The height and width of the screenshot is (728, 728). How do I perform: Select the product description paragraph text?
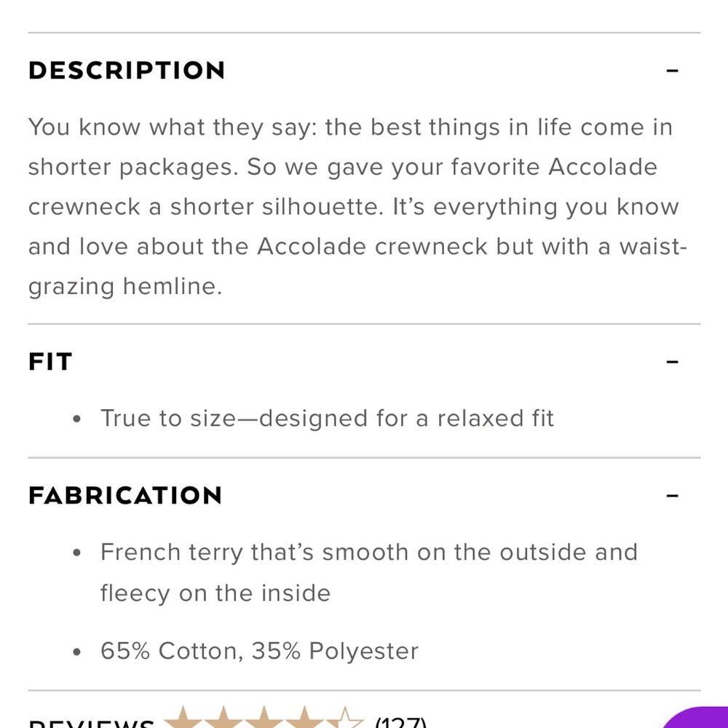[x=357, y=207]
